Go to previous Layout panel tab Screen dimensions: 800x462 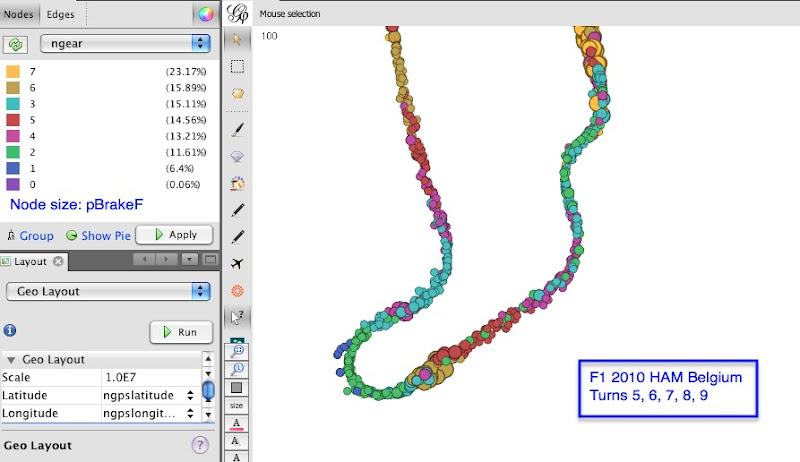(x=144, y=260)
